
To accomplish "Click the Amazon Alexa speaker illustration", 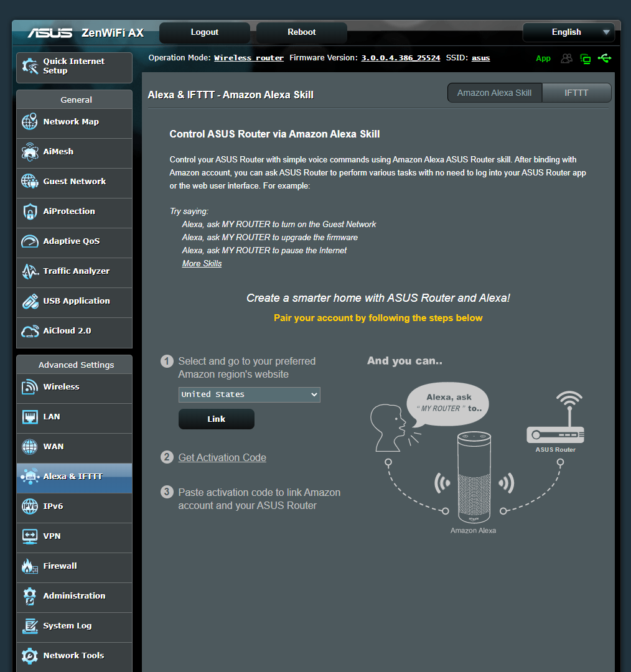I will pyautogui.click(x=474, y=477).
